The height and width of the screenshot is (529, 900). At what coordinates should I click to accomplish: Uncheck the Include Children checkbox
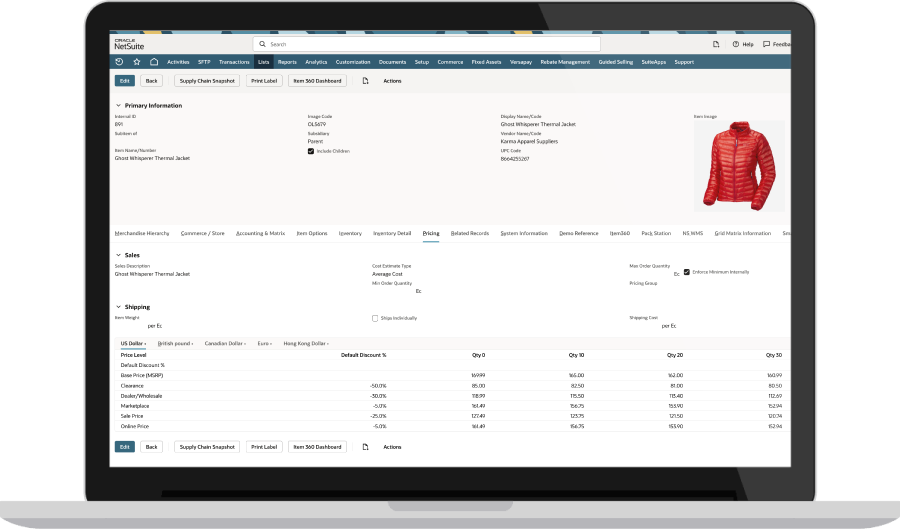311,151
